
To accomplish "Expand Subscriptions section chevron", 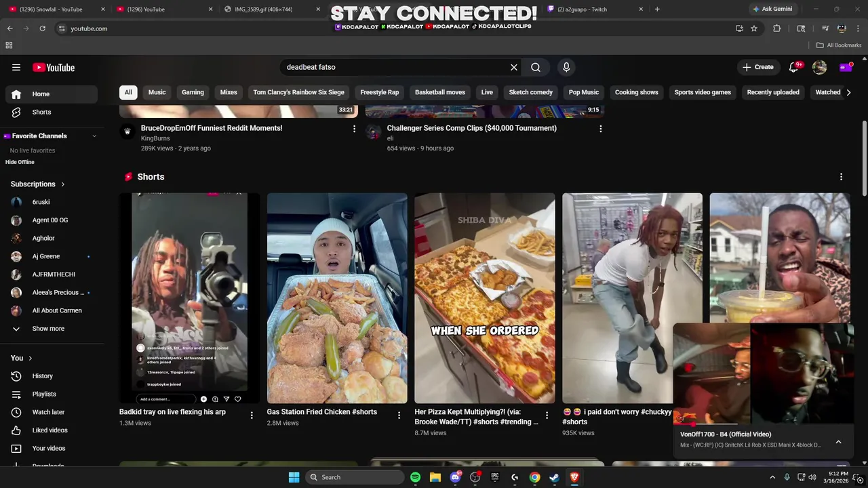I will click(63, 184).
